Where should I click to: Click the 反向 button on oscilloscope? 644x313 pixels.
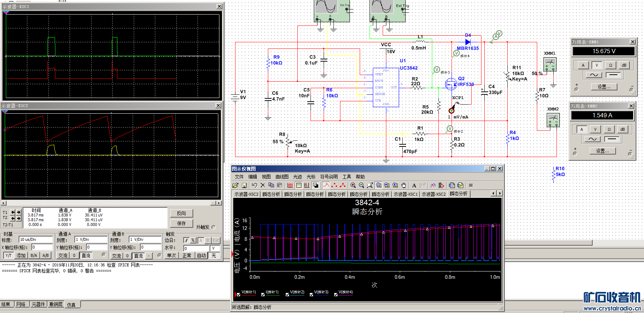181,213
